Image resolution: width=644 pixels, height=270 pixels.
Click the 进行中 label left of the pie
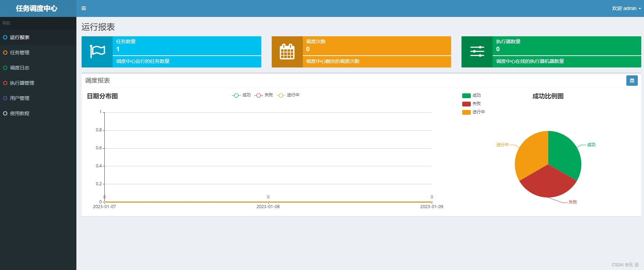(x=503, y=145)
